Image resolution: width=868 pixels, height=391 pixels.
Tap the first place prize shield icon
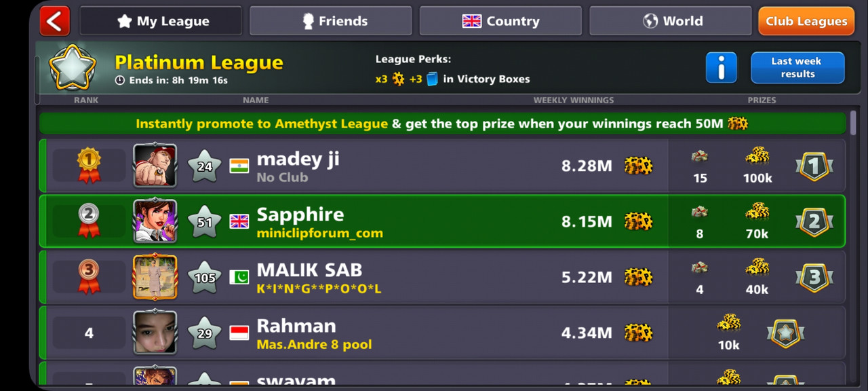[x=814, y=166]
